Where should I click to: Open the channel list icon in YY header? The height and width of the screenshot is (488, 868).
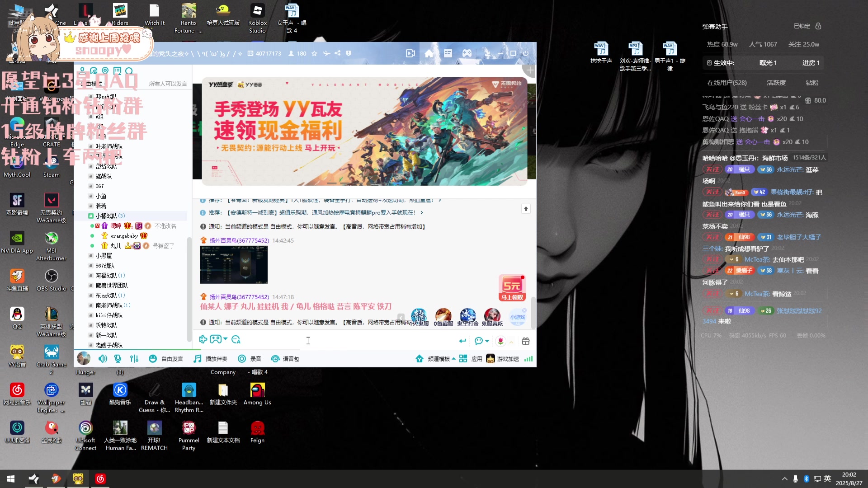[x=448, y=53]
